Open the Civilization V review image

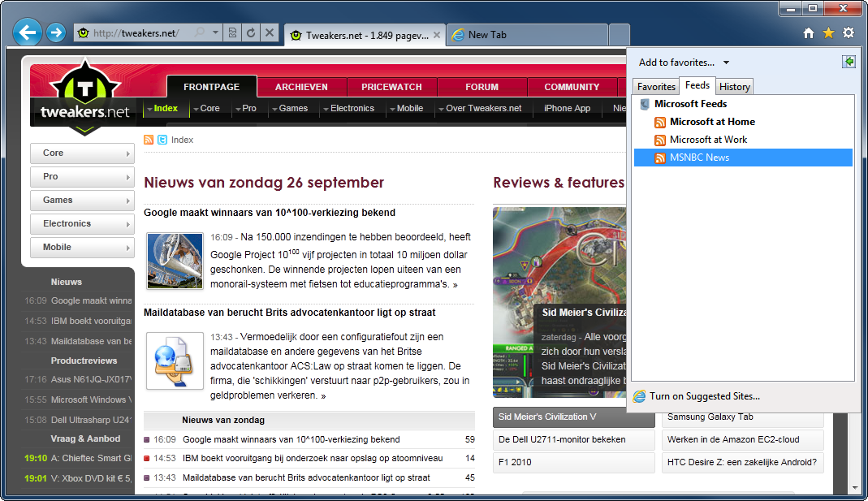559,302
